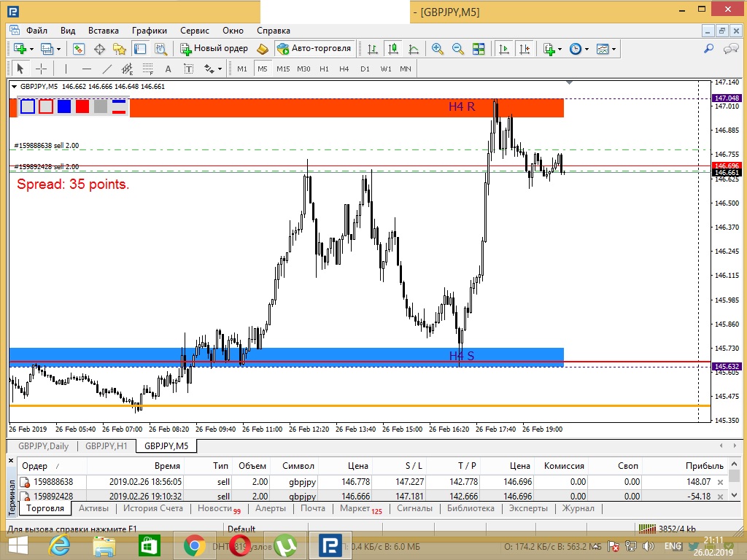Click the tile windows icon
Screen dimensions: 747x560
coord(479,49)
